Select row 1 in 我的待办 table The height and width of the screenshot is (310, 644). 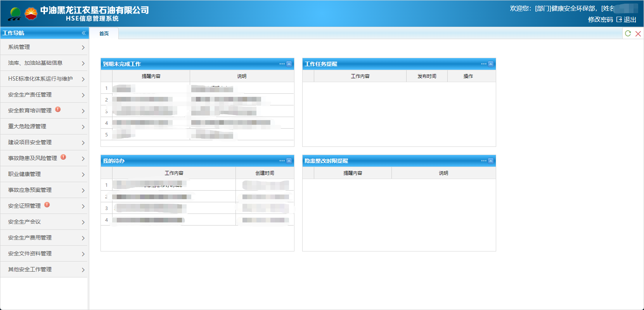click(197, 185)
